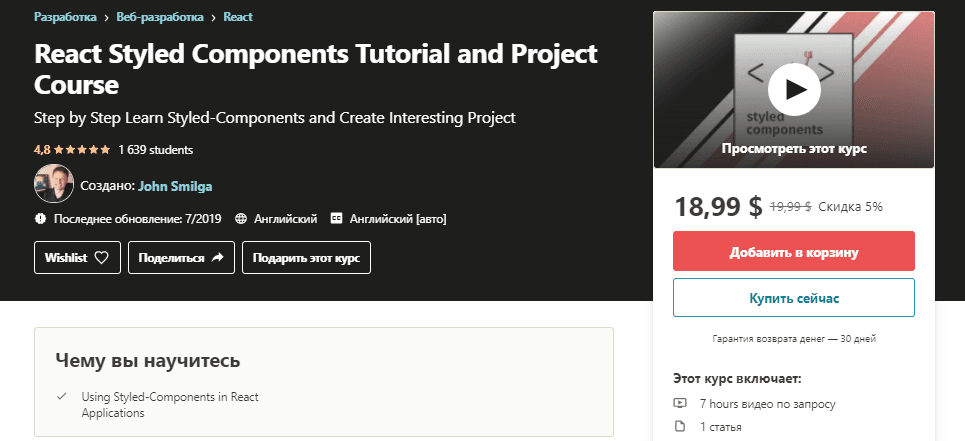Click the 18,99 $ current price
The image size is (965, 441).
(718, 207)
